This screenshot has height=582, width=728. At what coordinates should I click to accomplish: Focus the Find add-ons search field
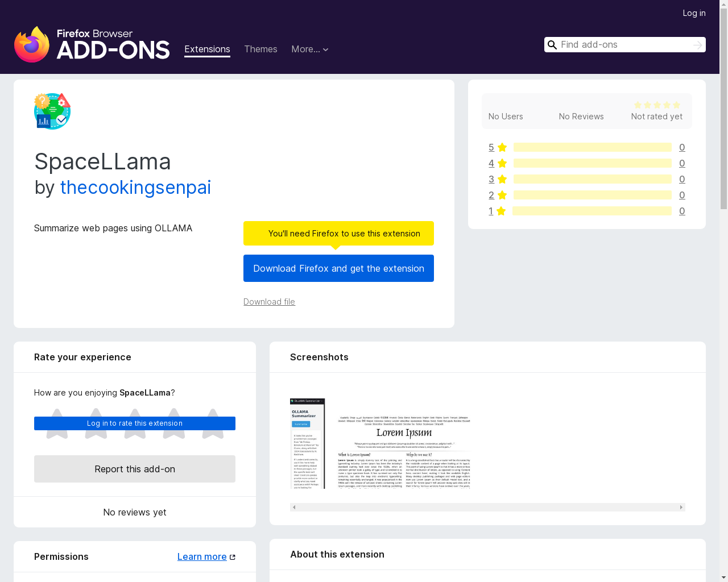tap(624, 45)
